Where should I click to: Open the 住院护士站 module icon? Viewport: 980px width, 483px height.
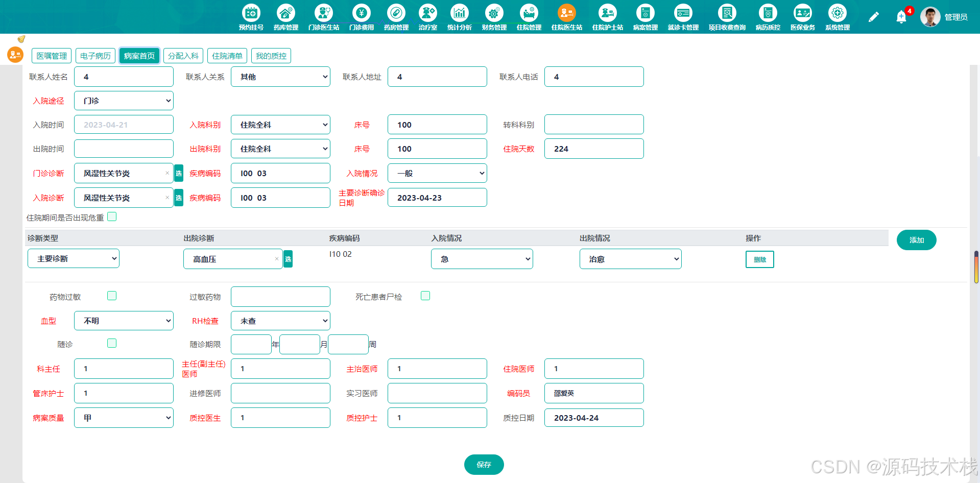[x=608, y=13]
